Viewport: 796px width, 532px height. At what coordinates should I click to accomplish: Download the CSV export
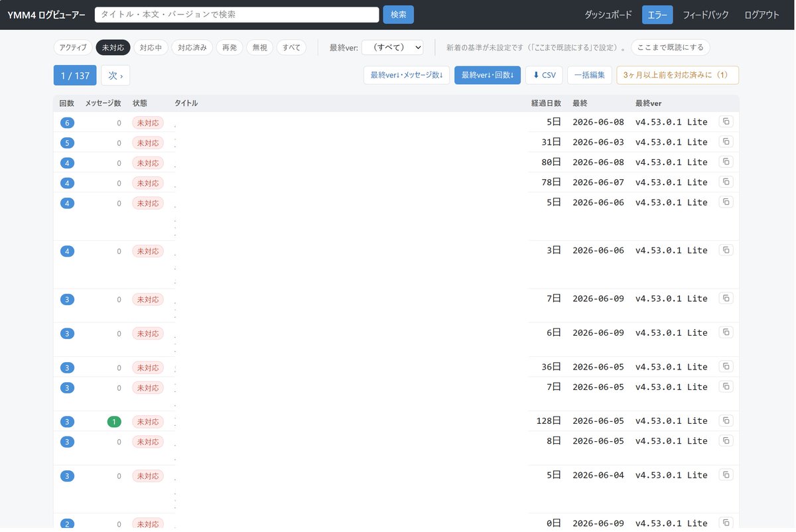pyautogui.click(x=544, y=75)
